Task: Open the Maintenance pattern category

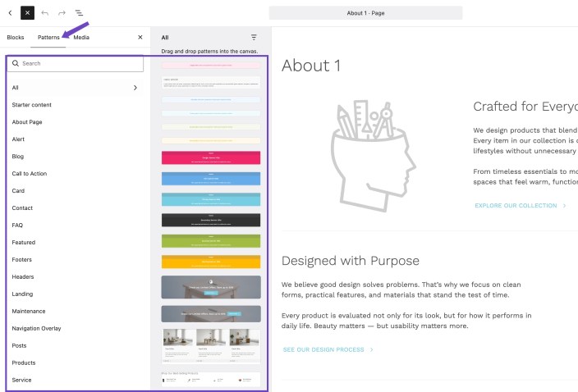Action: coord(29,311)
